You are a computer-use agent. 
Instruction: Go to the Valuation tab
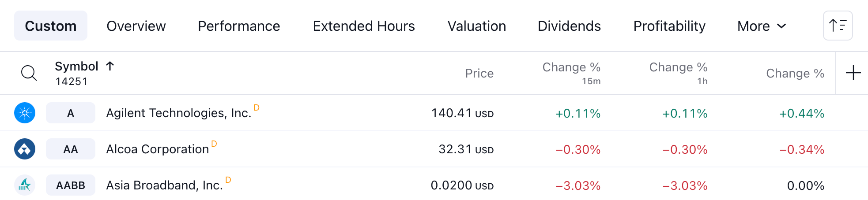click(477, 26)
